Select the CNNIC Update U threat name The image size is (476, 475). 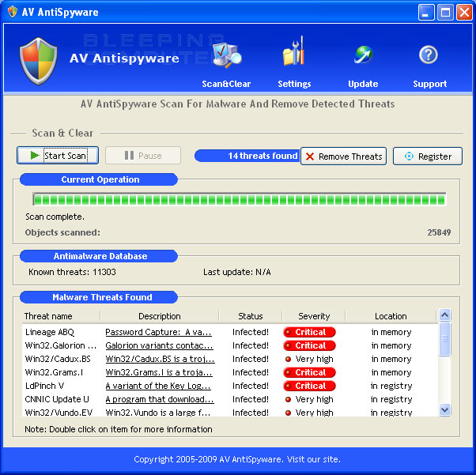pyautogui.click(x=57, y=399)
